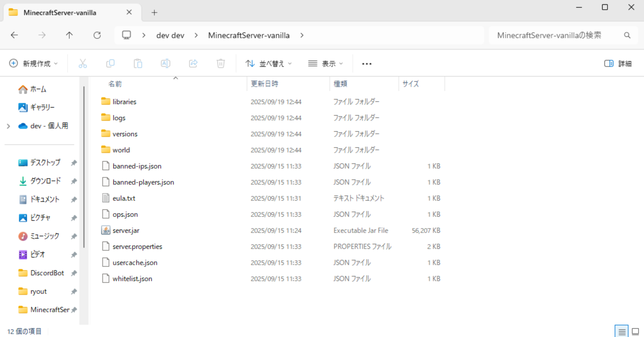This screenshot has height=337, width=644.
Task: Click the Cut scissors icon in toolbar
Action: 82,64
